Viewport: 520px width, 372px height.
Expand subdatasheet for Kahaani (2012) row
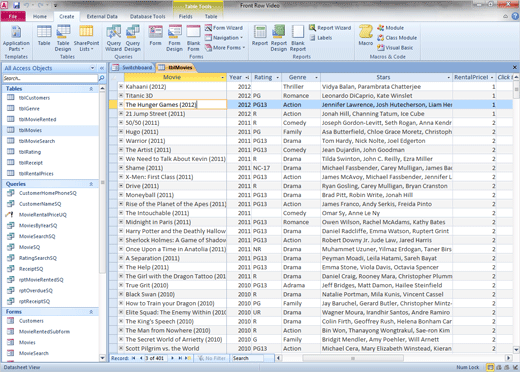coord(121,86)
